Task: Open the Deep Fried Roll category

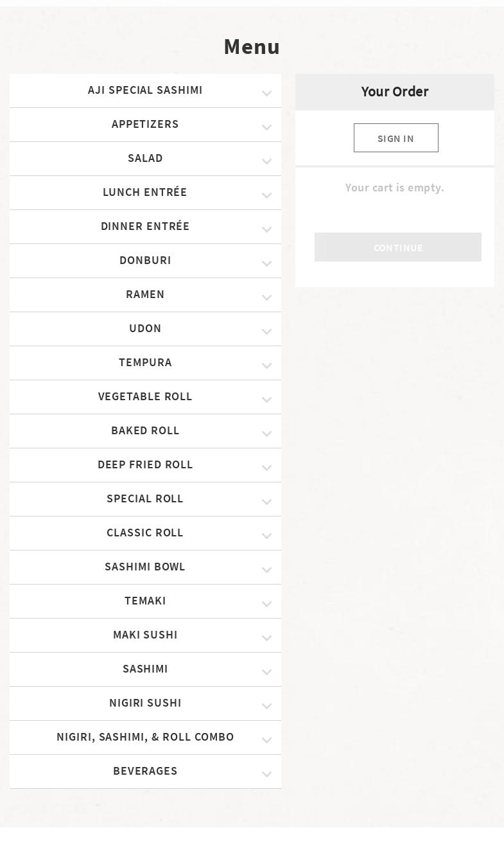Action: 145,465
